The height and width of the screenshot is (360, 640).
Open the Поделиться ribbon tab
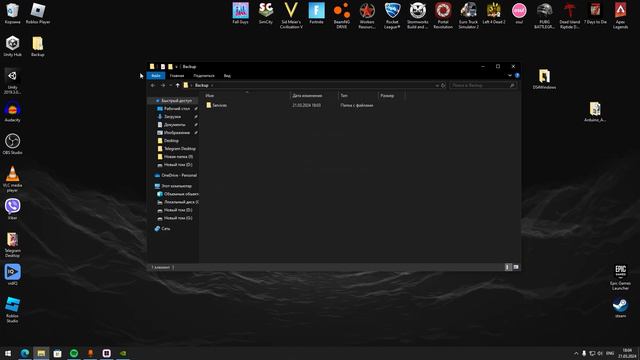click(204, 76)
